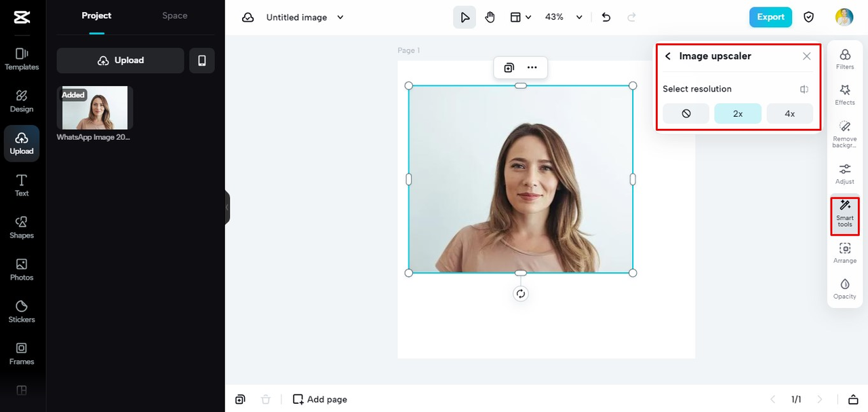868x412 pixels.
Task: Open the Remove background tool
Action: click(845, 134)
